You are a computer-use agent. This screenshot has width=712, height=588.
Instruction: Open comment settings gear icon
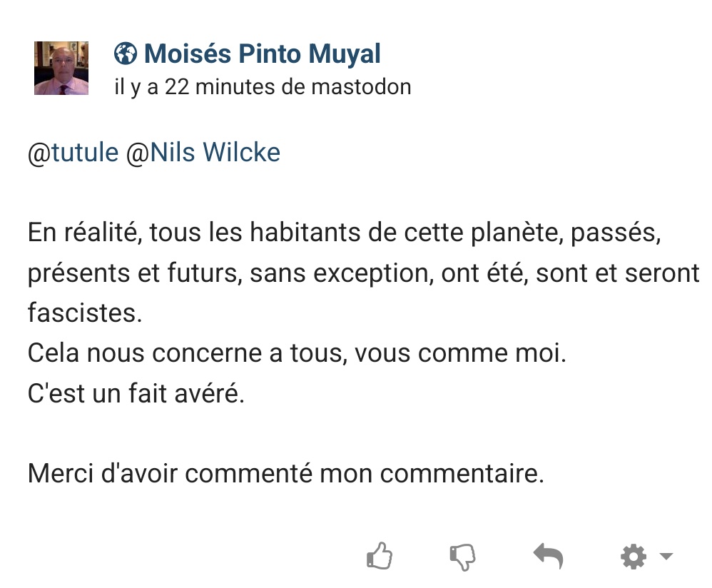634,556
